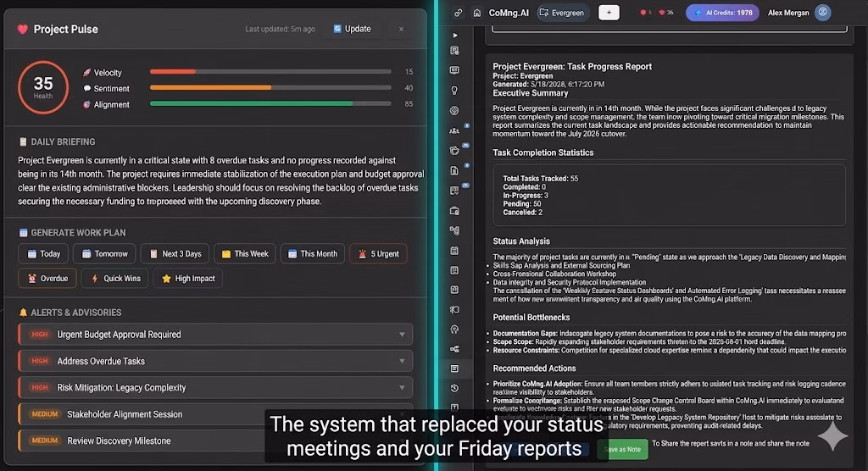Click the red Velocity progress bar
The width and height of the screenshot is (868, 471).
tap(270, 71)
